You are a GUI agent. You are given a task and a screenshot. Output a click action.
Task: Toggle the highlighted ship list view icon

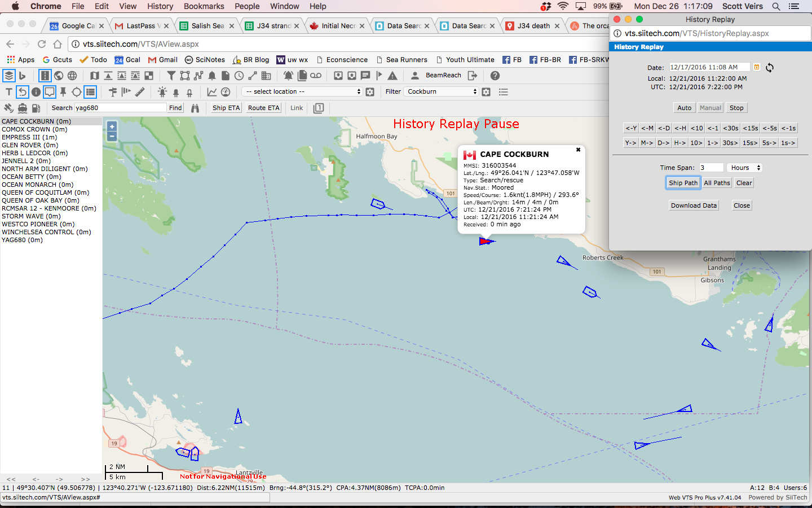pyautogui.click(x=90, y=91)
